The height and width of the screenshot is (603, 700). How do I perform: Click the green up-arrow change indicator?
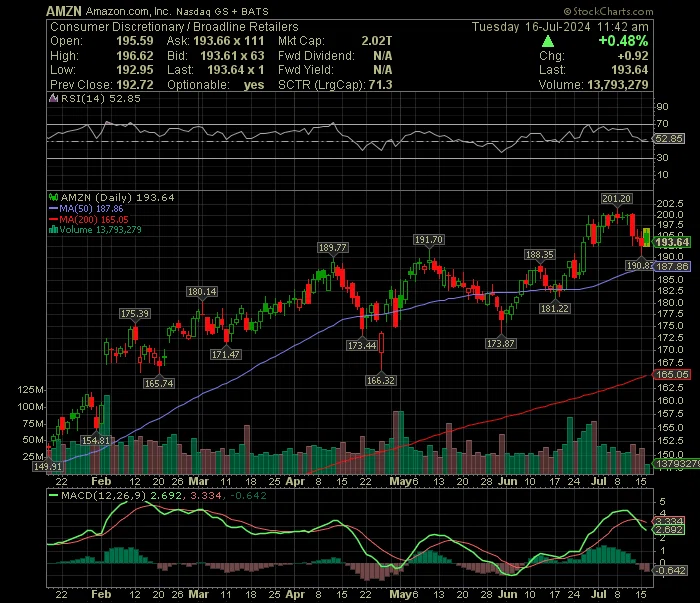pos(548,42)
